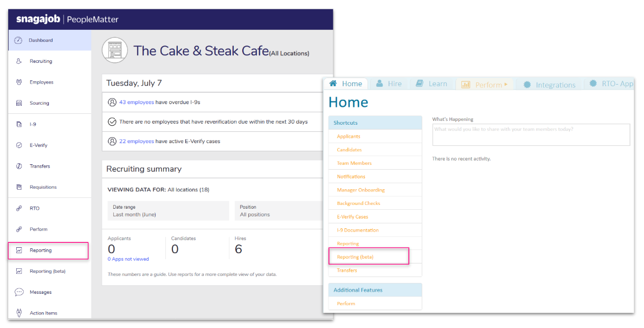
Task: Click the person icon beside overdue I-9s
Action: 112,102
